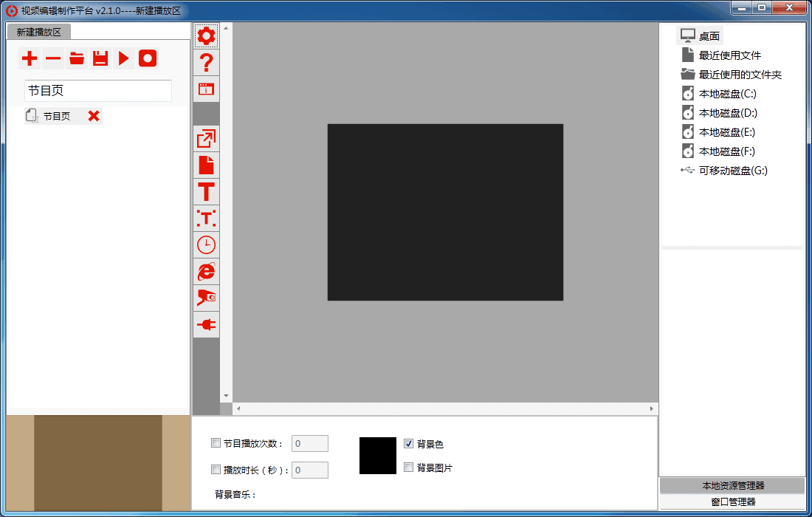This screenshot has height=517, width=812.
Task: Start playback with the red play icon
Action: tap(124, 58)
